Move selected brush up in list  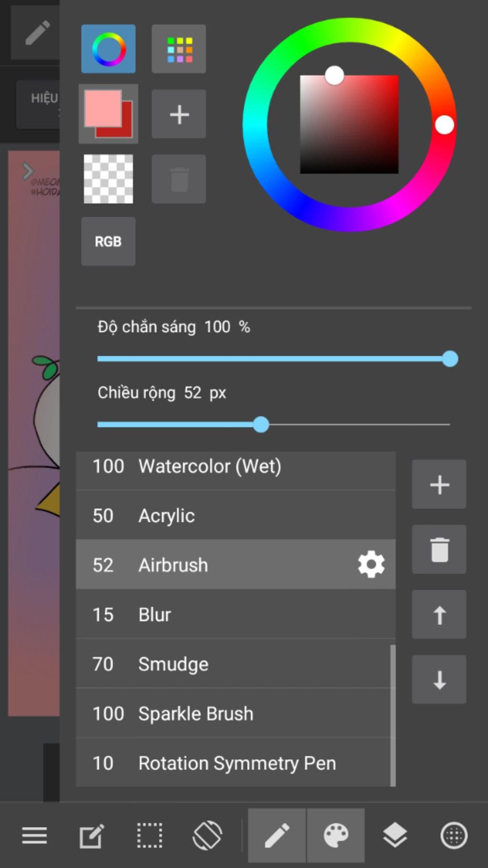click(439, 614)
